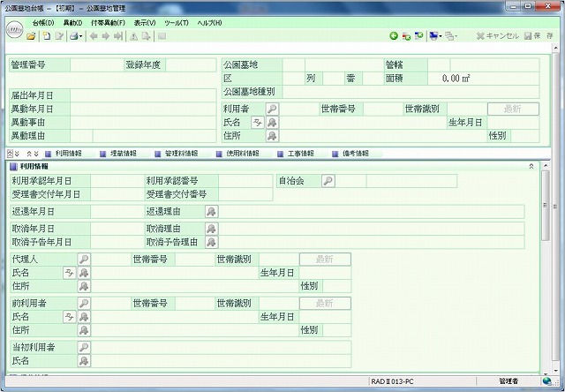The width and height of the screenshot is (565, 392).
Task: Expand all sections with double-down chevron
Action: (x=15, y=153)
